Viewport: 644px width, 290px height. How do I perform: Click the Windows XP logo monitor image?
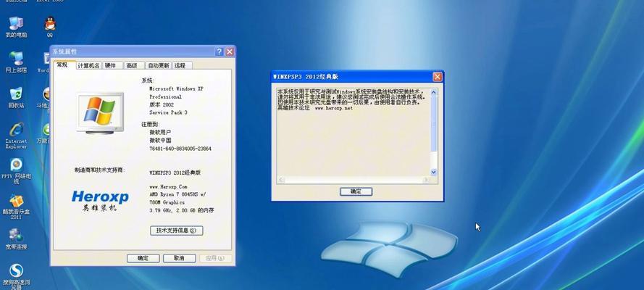click(100, 113)
